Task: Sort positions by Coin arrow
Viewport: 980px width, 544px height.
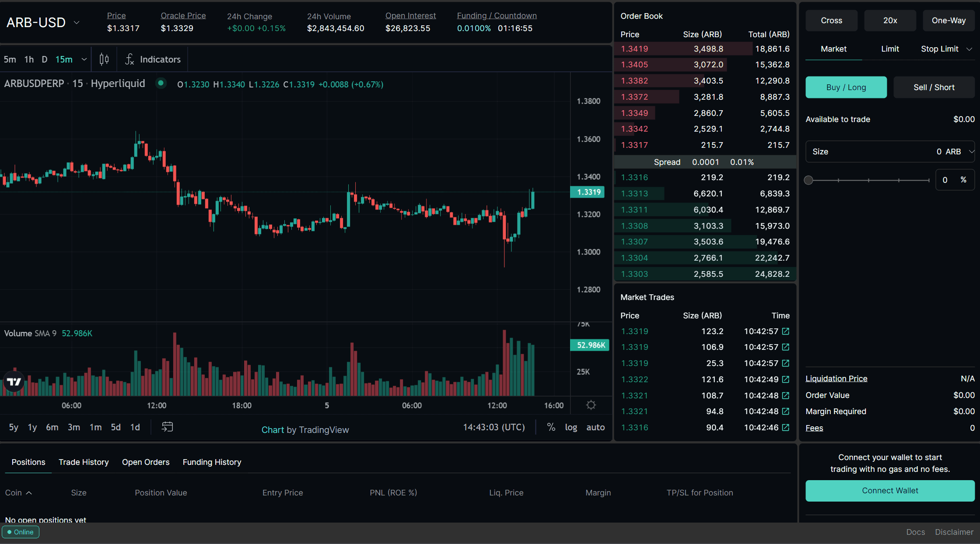Action: coord(29,493)
